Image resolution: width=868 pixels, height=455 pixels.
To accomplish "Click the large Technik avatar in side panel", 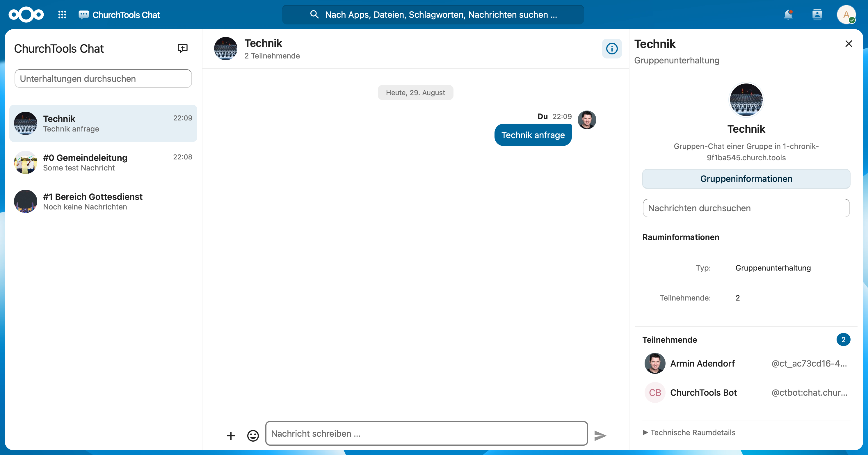I will [x=746, y=100].
